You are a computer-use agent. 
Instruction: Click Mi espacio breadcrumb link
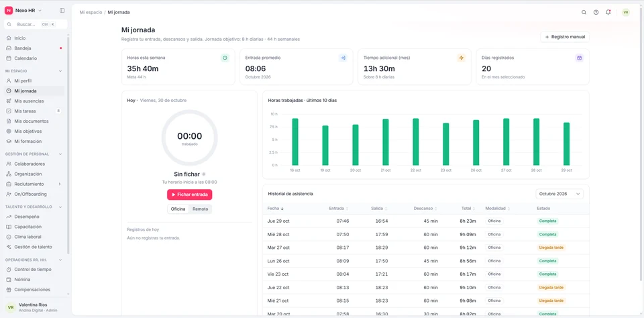pos(91,12)
